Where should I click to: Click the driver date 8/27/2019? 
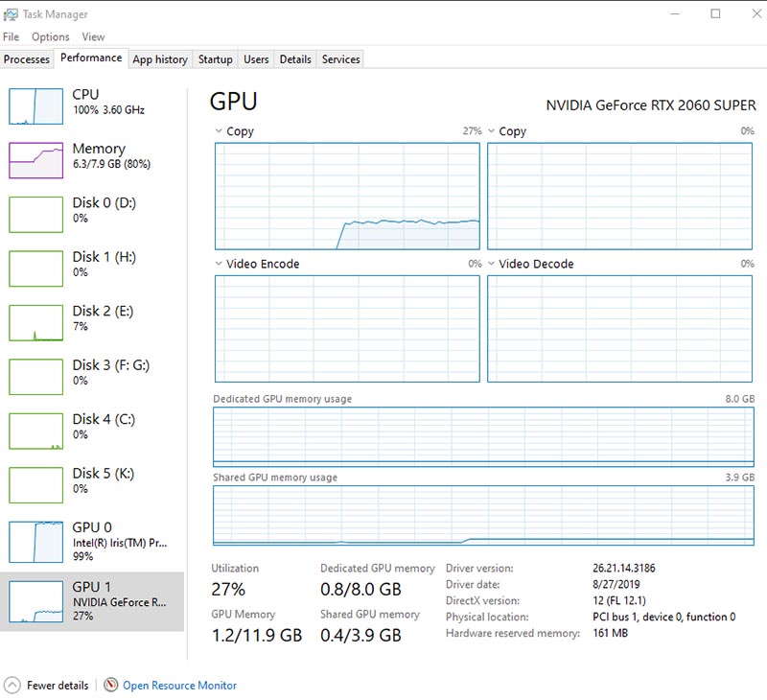616,584
